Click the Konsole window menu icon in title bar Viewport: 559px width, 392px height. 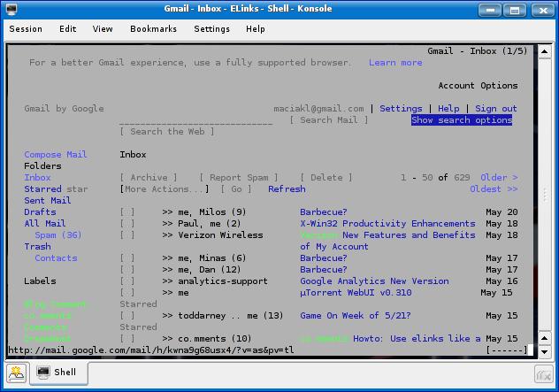tap(12, 9)
